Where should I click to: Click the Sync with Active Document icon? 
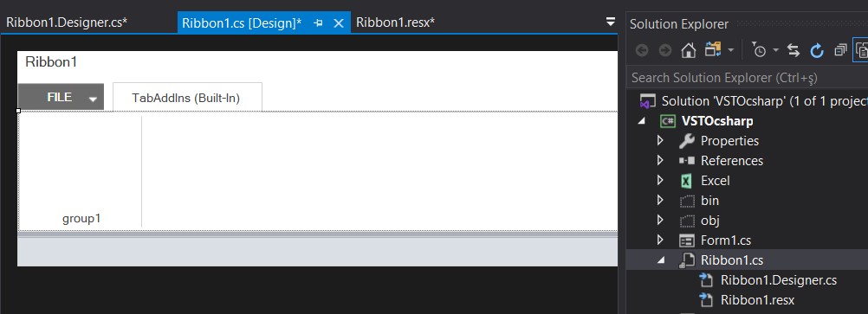[794, 50]
